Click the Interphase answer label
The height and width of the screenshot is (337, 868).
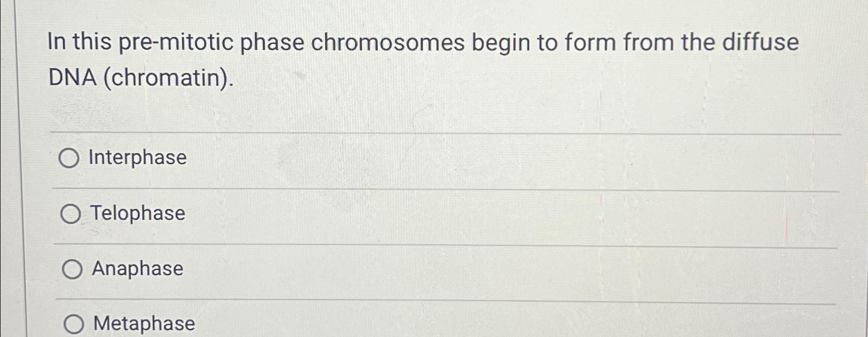tap(136, 158)
